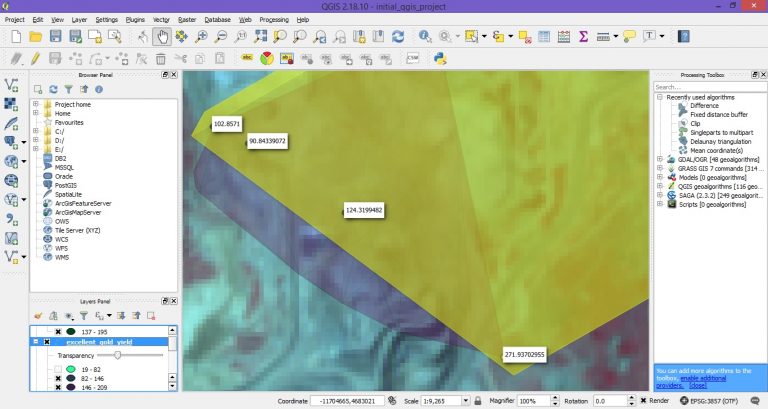Select the Pan Map hand tool
This screenshot has width=768, height=409.
pos(162,36)
